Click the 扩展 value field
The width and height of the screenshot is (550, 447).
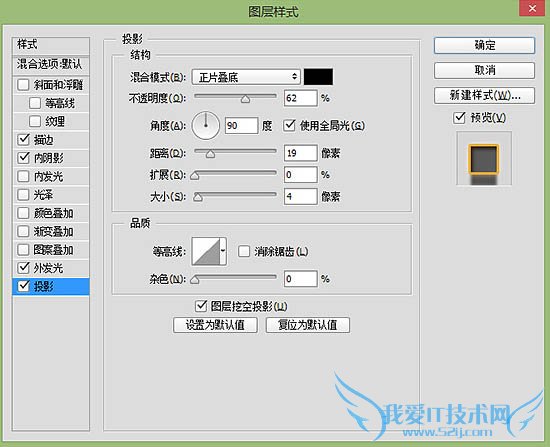click(x=301, y=174)
